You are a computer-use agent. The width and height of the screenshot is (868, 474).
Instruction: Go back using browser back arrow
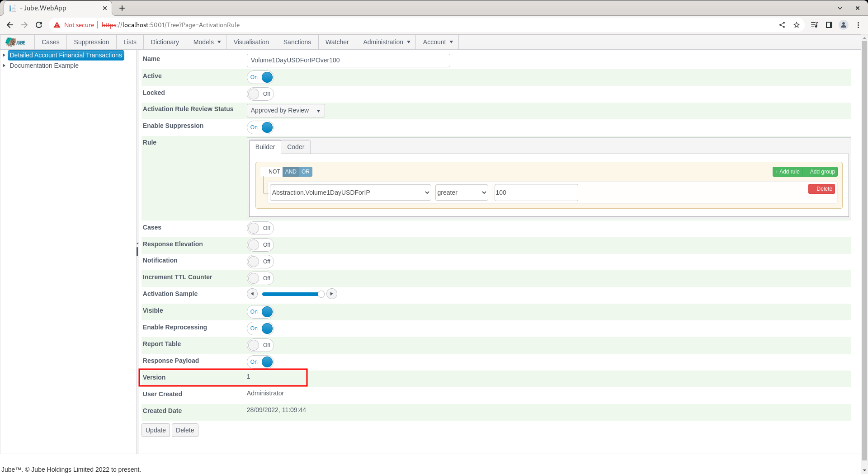point(10,25)
